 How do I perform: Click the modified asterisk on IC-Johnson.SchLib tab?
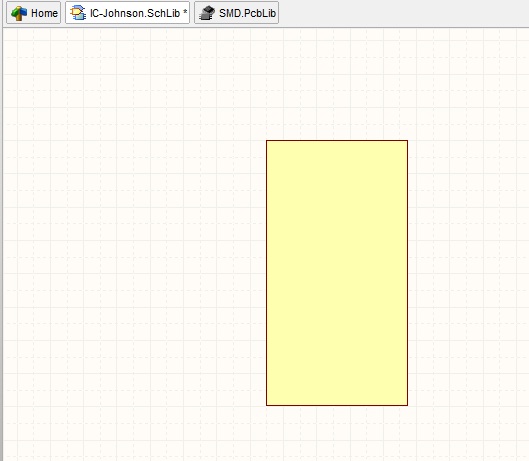[185, 11]
